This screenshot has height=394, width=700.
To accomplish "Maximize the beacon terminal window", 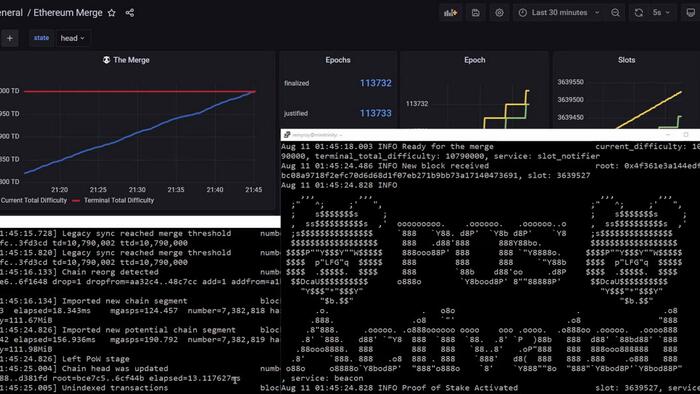I will click(x=686, y=135).
